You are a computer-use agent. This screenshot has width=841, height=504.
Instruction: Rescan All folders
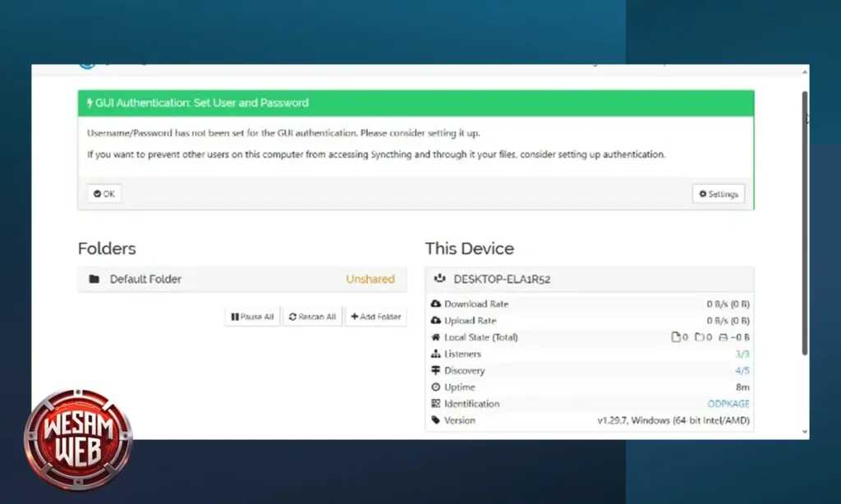tap(312, 316)
